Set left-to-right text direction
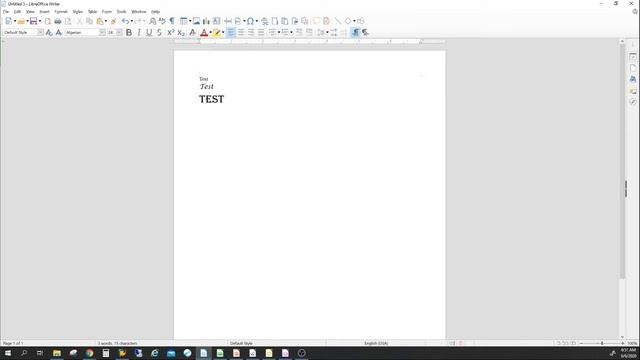Screen dimensions: 640x360 (355, 32)
